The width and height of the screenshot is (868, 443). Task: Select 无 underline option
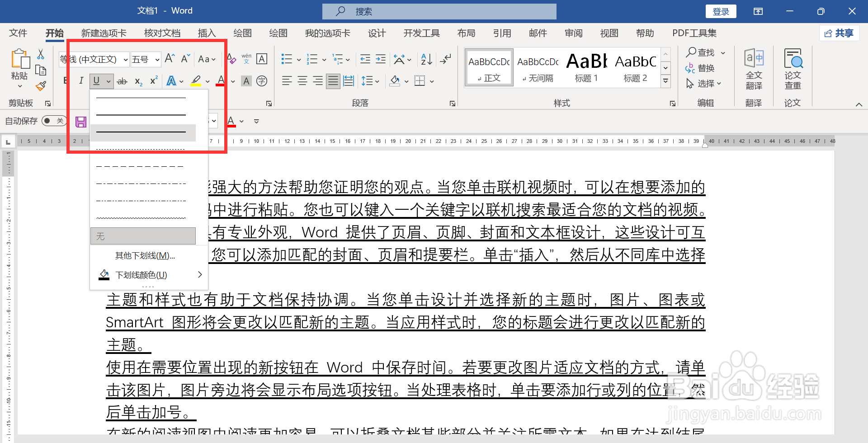tap(143, 236)
